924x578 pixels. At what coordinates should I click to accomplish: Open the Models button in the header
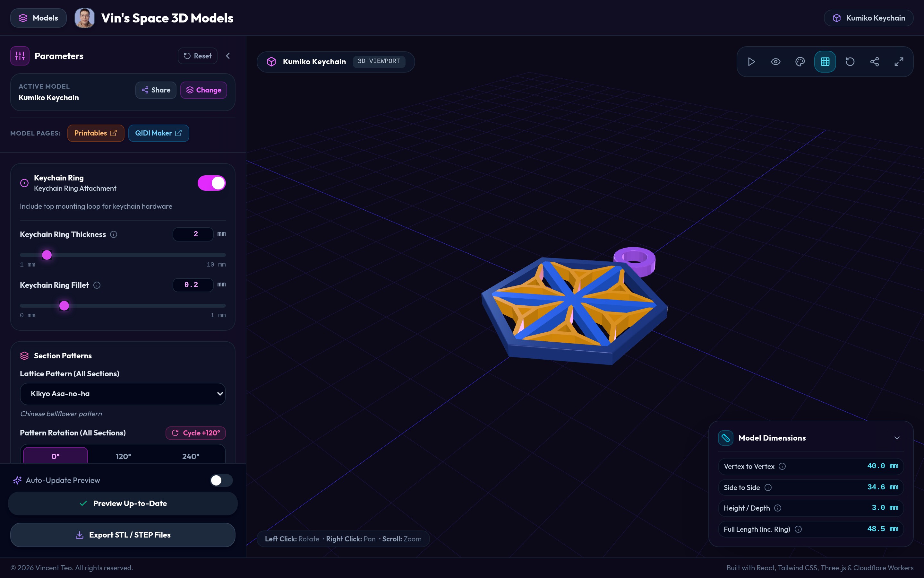(38, 18)
